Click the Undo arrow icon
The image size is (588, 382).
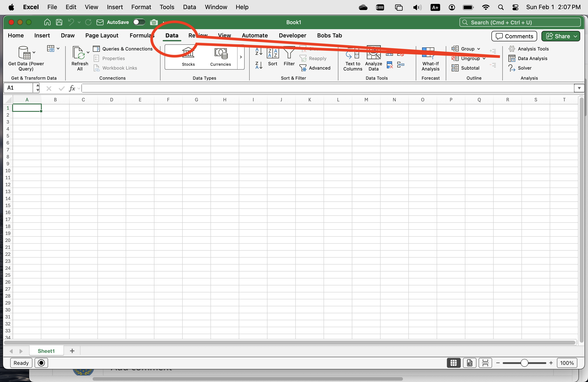click(x=71, y=22)
